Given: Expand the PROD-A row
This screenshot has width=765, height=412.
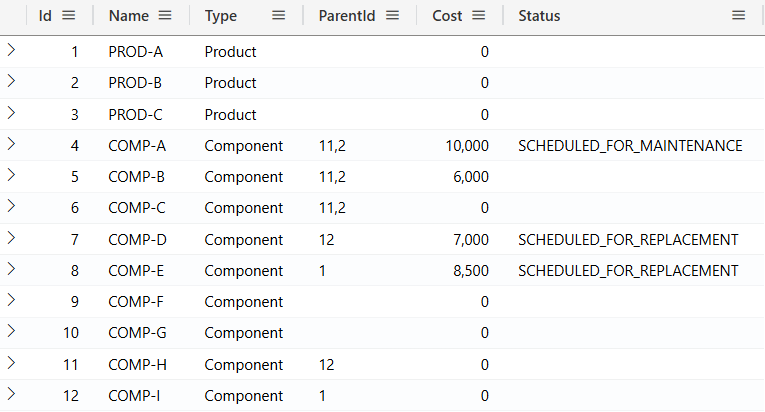Looking at the screenshot, I should (x=12, y=50).
